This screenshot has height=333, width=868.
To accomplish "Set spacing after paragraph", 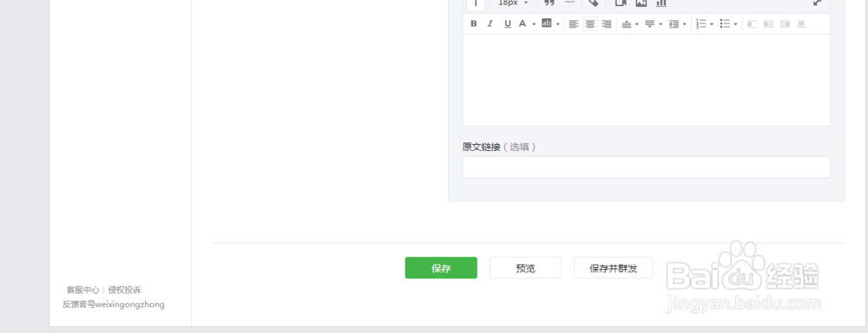I will pyautogui.click(x=650, y=23).
